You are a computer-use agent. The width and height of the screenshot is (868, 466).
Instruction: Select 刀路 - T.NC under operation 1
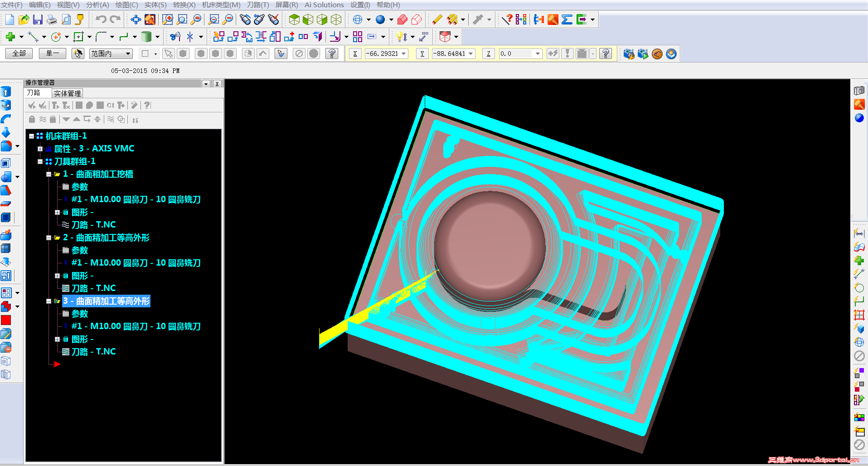coord(93,225)
